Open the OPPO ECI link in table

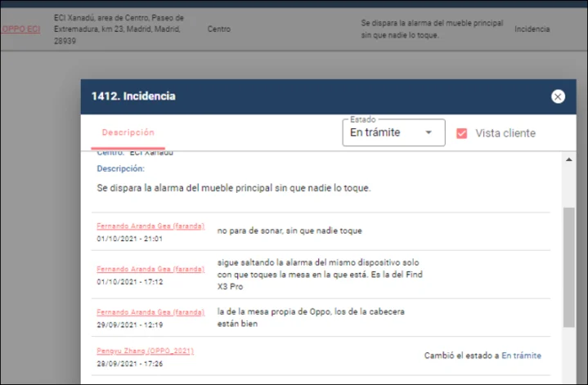20,29
